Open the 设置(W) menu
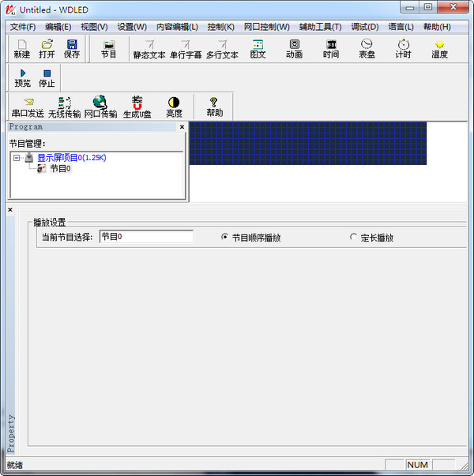Screen dimensions: 474x476 click(x=132, y=27)
